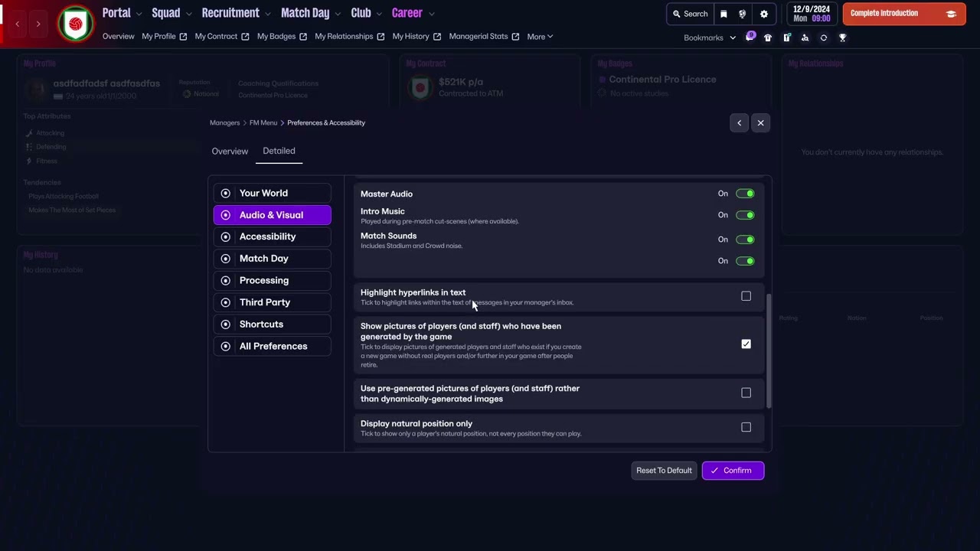980x551 pixels.
Task: Open the settings gear icon
Action: click(x=763, y=14)
